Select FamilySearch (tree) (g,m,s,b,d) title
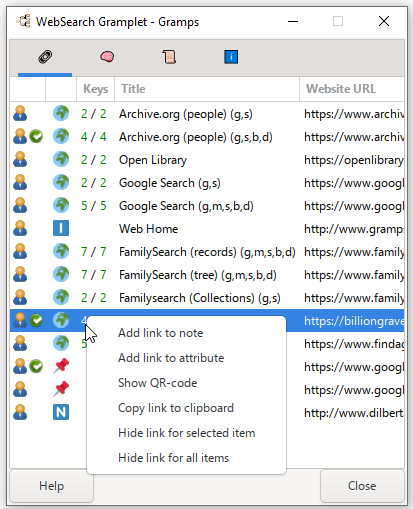The width and height of the screenshot is (413, 509). tap(198, 275)
